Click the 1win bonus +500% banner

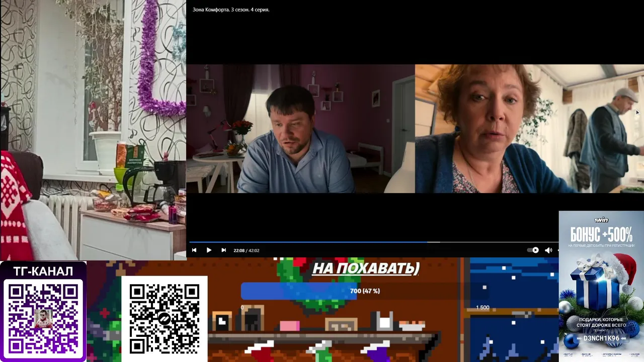[x=601, y=286]
